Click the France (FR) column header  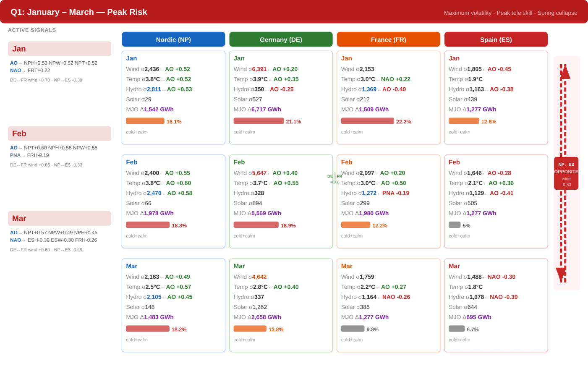tap(388, 39)
